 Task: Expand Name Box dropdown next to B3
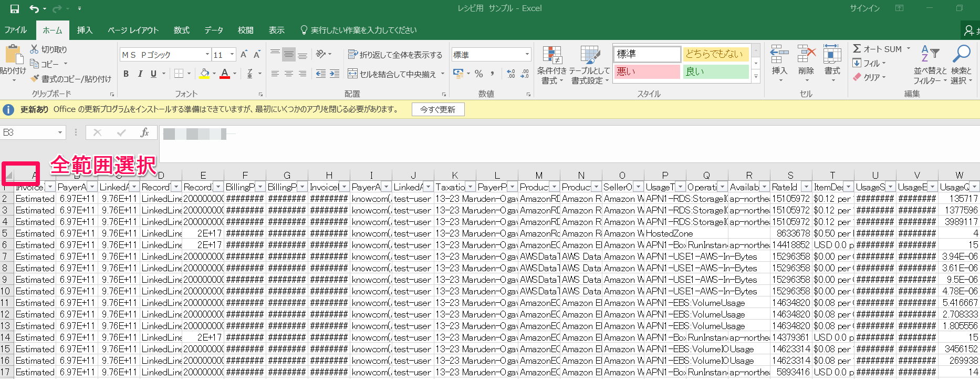coord(60,132)
